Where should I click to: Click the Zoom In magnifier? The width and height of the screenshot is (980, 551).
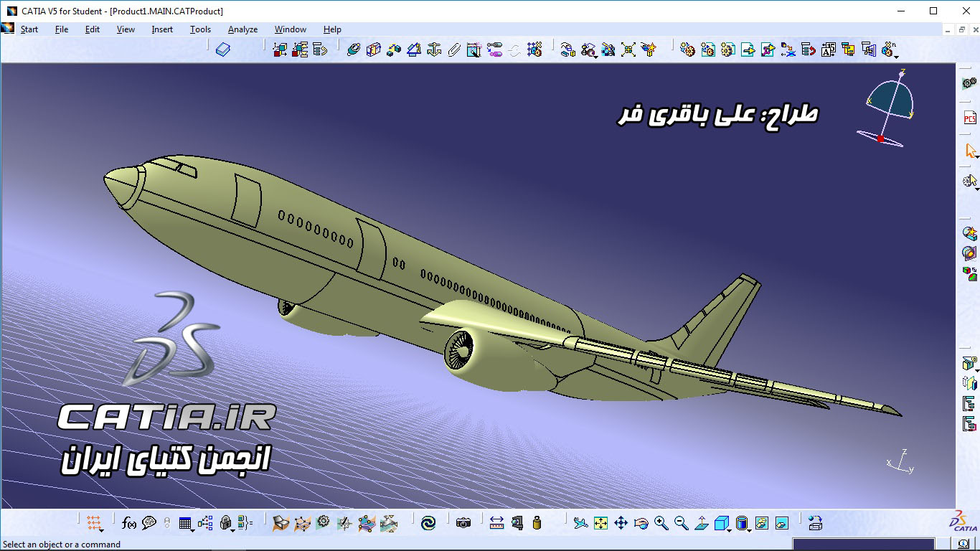(661, 523)
